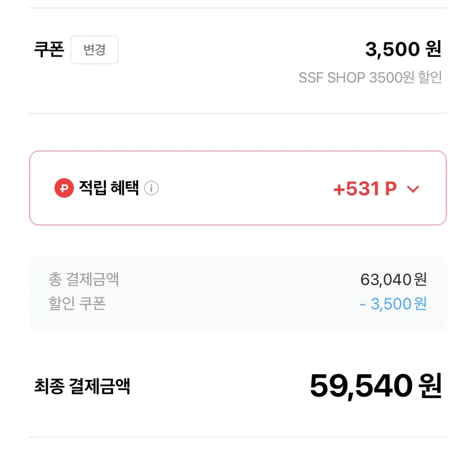This screenshot has width=476, height=453.
Task: Click the 3,500 원 coupon value
Action: [x=403, y=50]
